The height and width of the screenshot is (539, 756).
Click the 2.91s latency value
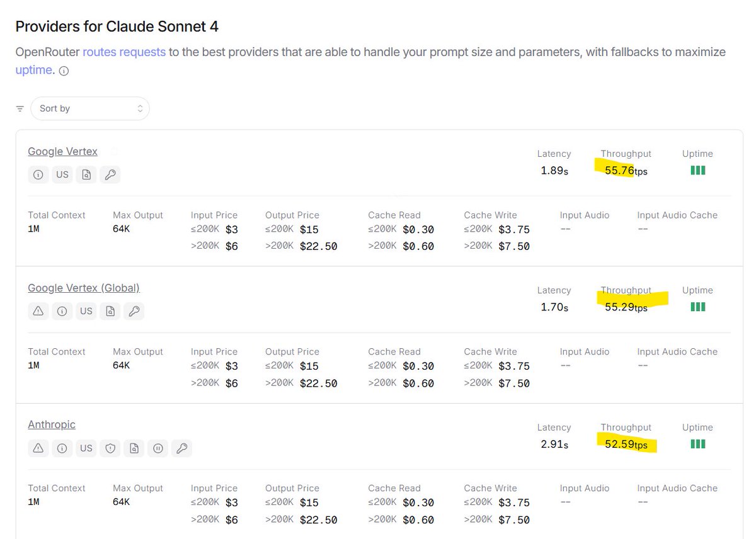554,445
